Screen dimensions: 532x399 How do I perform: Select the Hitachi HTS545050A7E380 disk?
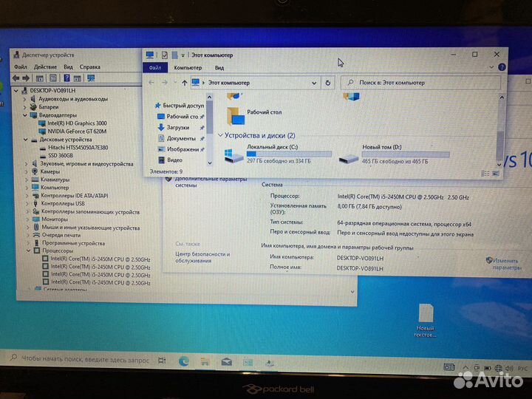[x=78, y=148]
